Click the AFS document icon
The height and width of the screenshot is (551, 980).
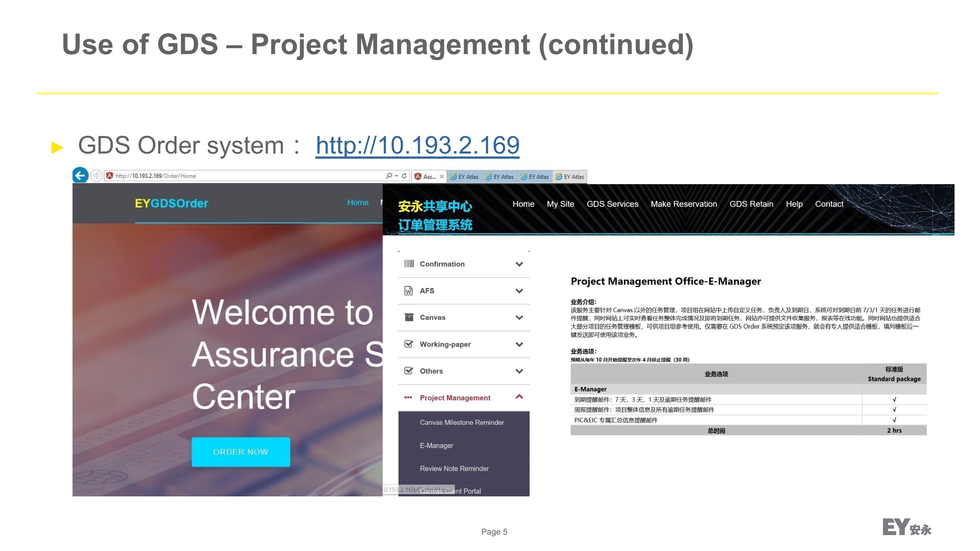pyautogui.click(x=409, y=290)
